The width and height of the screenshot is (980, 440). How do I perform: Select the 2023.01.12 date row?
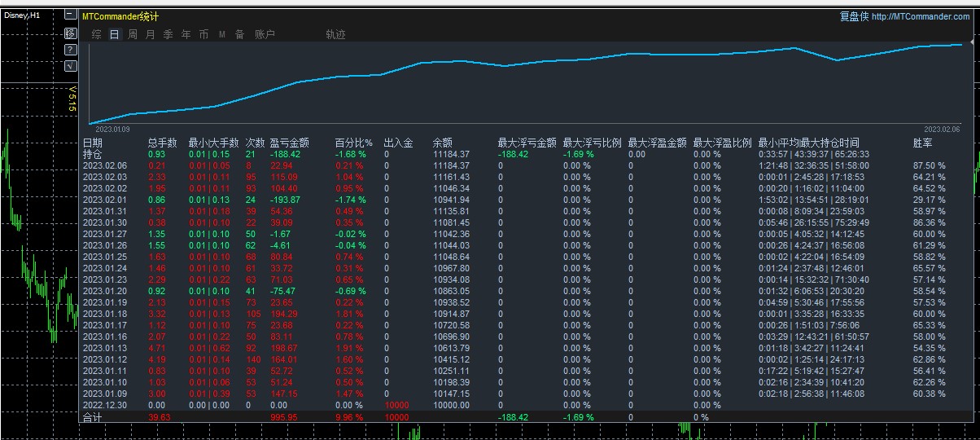[x=105, y=359]
